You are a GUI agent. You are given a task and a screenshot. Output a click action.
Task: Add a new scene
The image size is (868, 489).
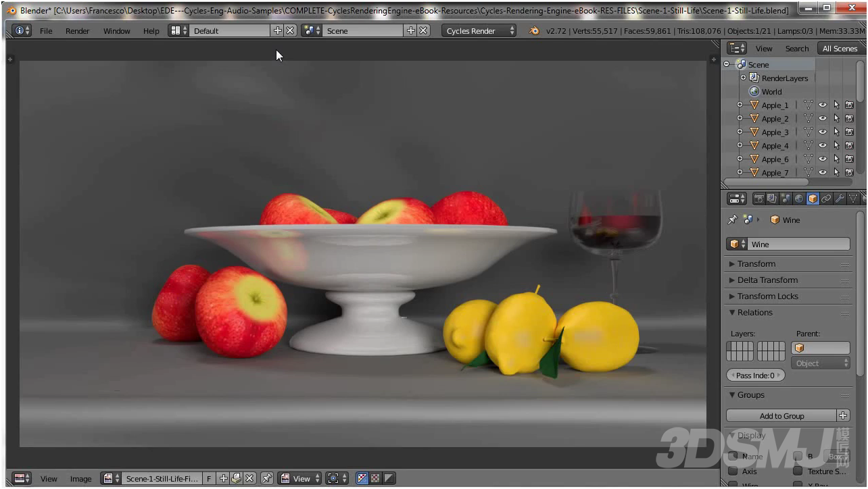[411, 30]
